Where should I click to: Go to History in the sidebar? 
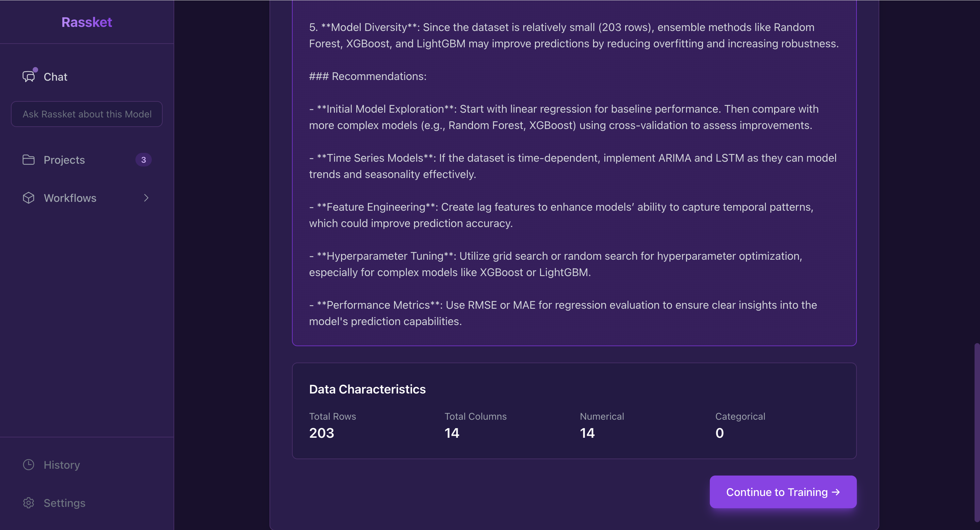pyautogui.click(x=62, y=465)
